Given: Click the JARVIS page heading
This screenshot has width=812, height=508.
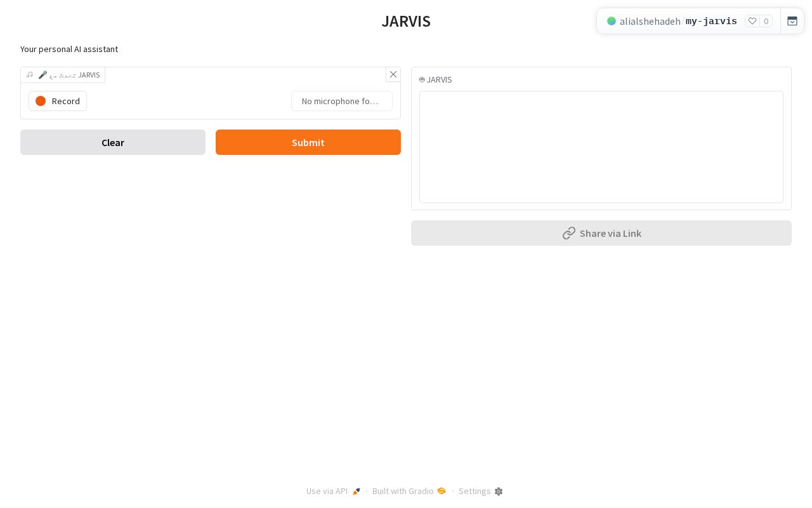Looking at the screenshot, I should (406, 21).
